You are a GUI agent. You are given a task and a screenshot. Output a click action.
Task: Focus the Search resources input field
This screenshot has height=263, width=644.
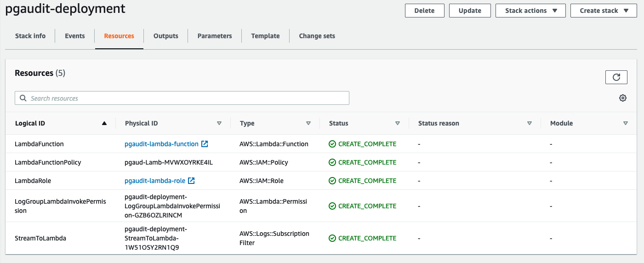188,98
